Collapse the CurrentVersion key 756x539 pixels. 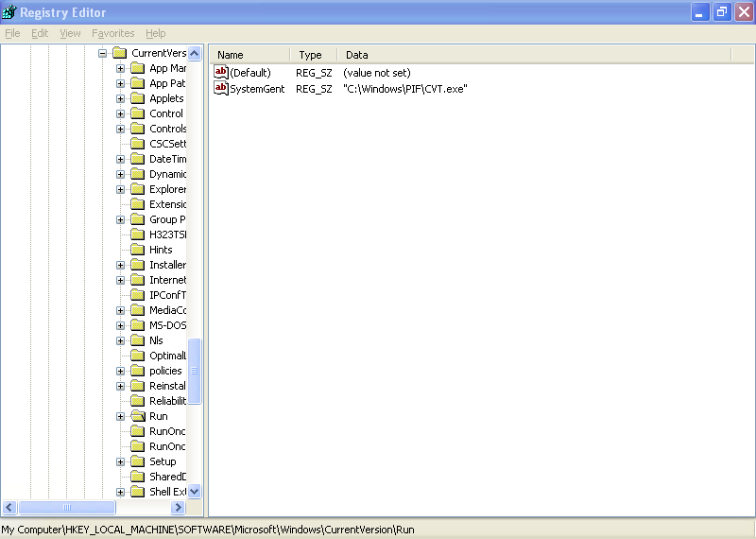tap(102, 53)
